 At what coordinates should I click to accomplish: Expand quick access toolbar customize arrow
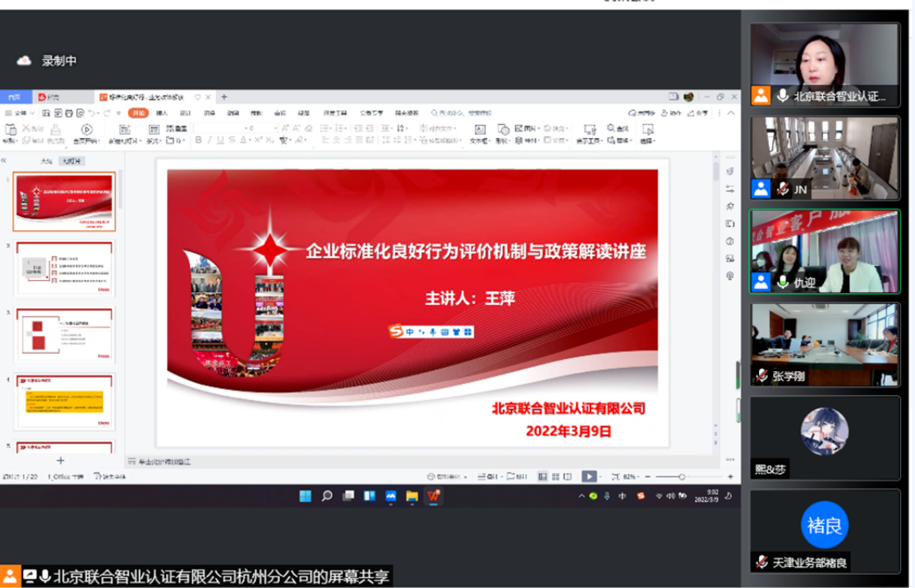(x=118, y=113)
